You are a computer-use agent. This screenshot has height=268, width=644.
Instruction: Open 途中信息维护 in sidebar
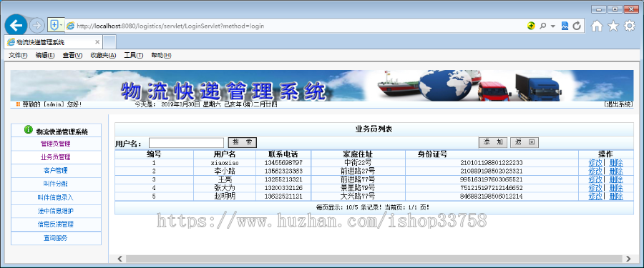56,211
